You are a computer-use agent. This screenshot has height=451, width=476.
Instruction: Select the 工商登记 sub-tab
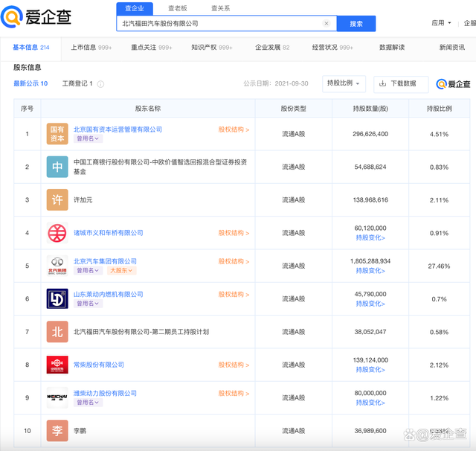[x=77, y=83]
